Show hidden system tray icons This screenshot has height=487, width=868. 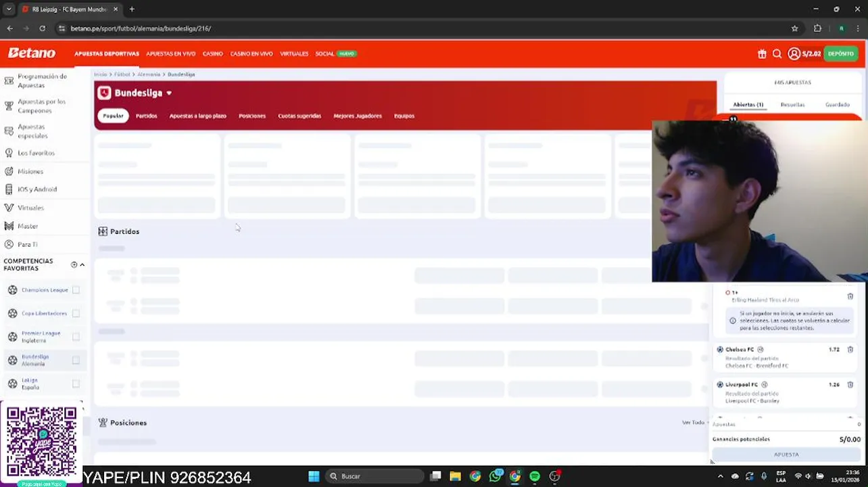pos(720,476)
